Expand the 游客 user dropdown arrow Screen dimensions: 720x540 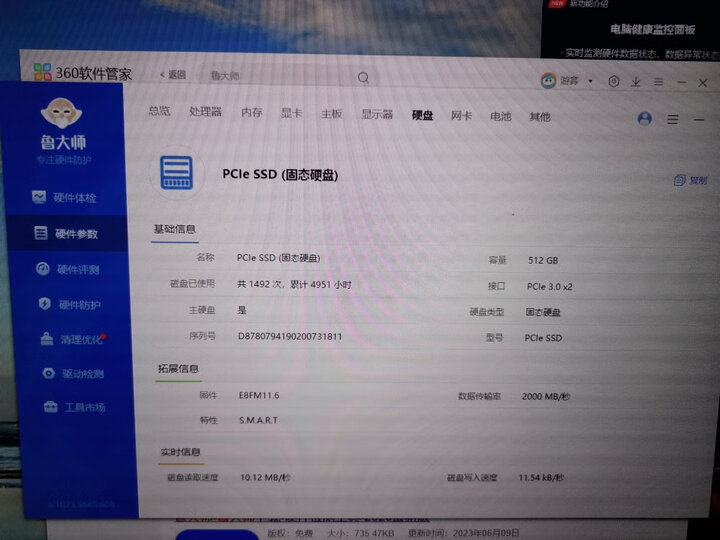tap(591, 81)
